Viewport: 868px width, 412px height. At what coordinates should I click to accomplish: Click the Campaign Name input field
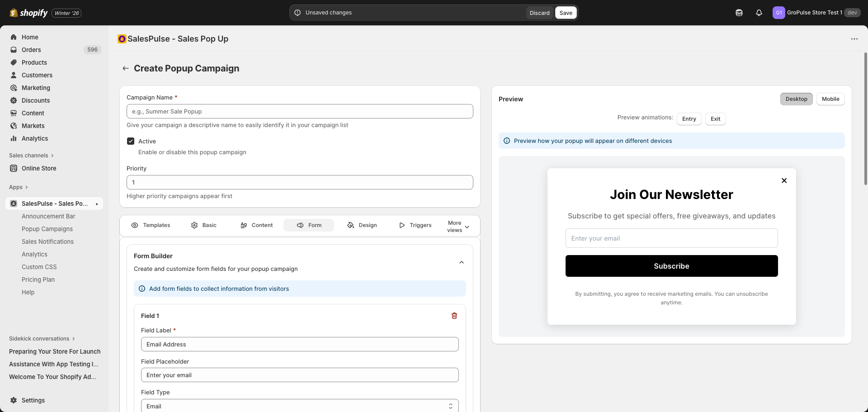point(300,111)
